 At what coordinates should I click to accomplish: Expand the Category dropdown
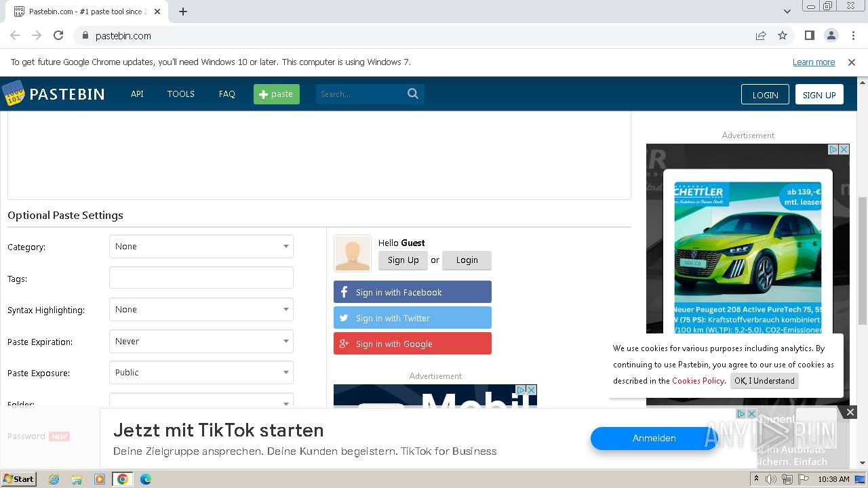201,247
